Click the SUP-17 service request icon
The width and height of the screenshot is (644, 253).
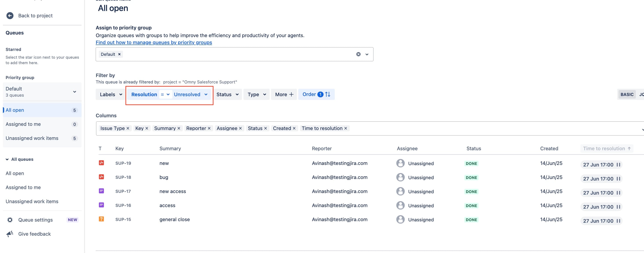click(101, 191)
